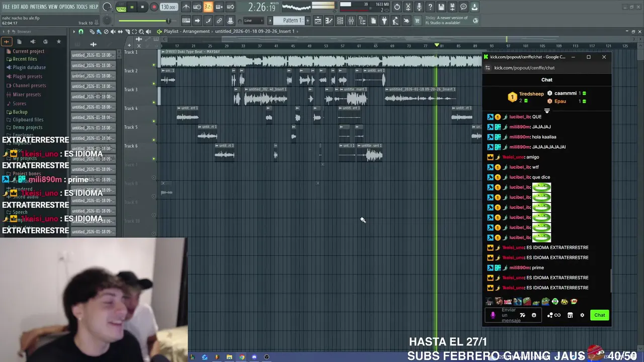The width and height of the screenshot is (644, 362).
Task: Open the HELP menu
Action: click(x=94, y=7)
